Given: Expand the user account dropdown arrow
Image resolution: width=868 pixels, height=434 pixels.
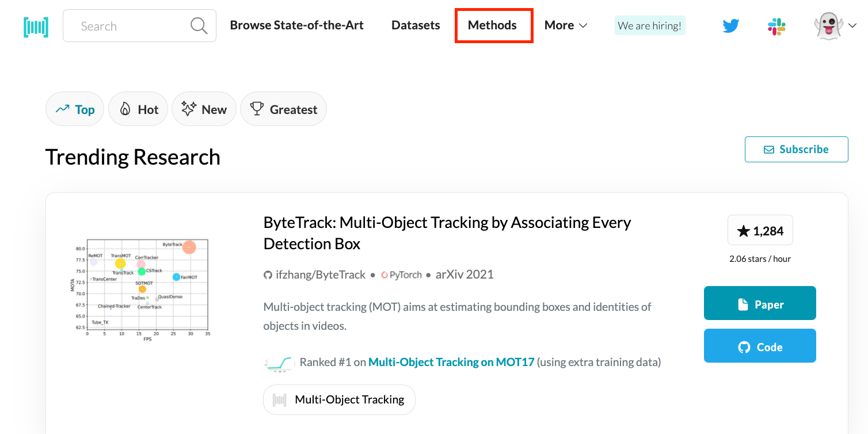Looking at the screenshot, I should 852,26.
